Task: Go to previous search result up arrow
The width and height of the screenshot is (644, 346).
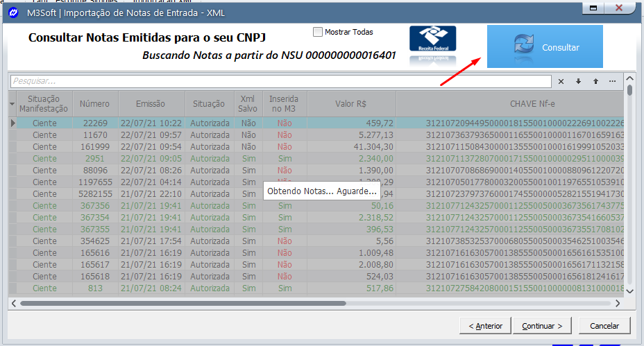Action: point(595,81)
